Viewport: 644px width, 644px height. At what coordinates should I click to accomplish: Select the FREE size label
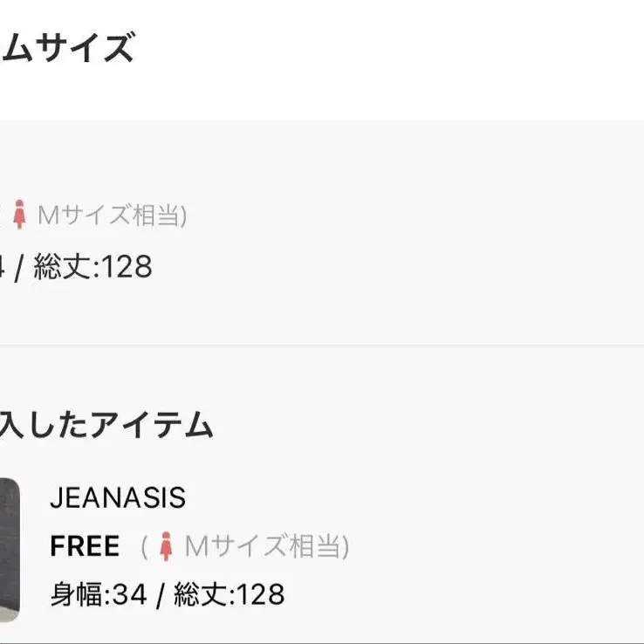point(85,547)
